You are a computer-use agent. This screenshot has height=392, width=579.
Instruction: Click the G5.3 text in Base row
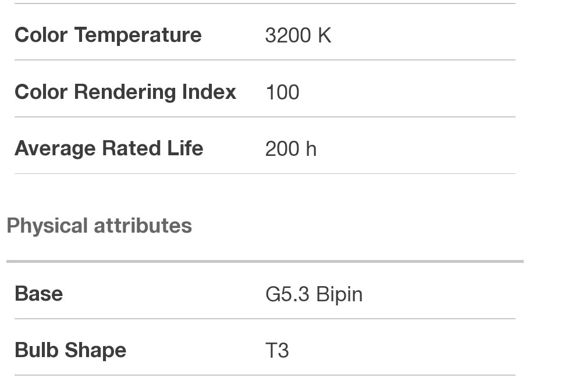(x=287, y=294)
